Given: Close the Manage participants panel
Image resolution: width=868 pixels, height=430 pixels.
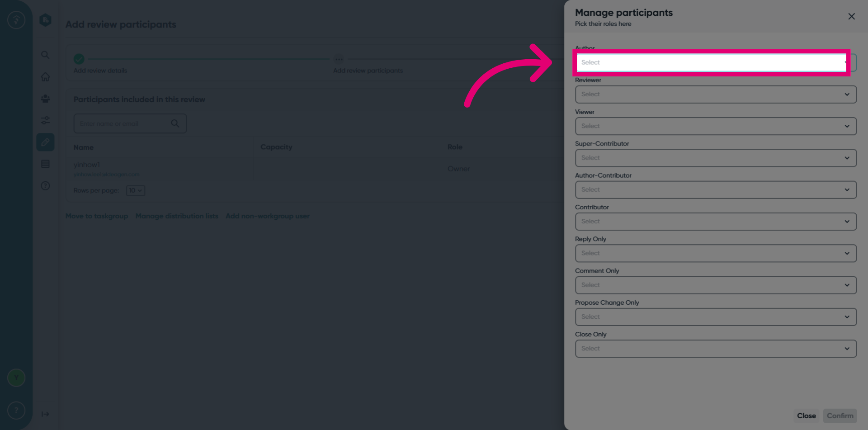Looking at the screenshot, I should (851, 17).
